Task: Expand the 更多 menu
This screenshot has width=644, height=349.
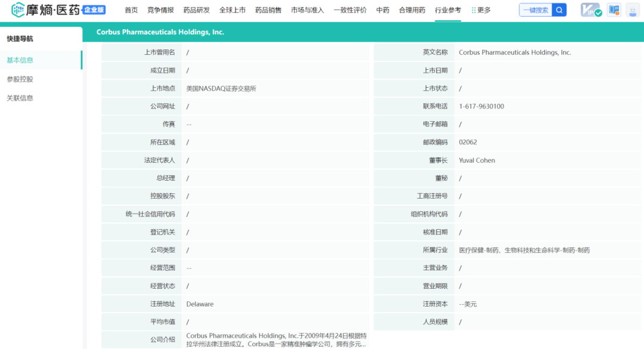Action: click(481, 10)
